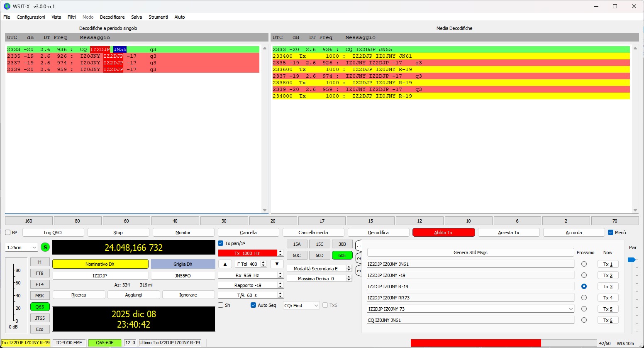Disable Auto Seq
Image resolution: width=644 pixels, height=348 pixels.
253,305
